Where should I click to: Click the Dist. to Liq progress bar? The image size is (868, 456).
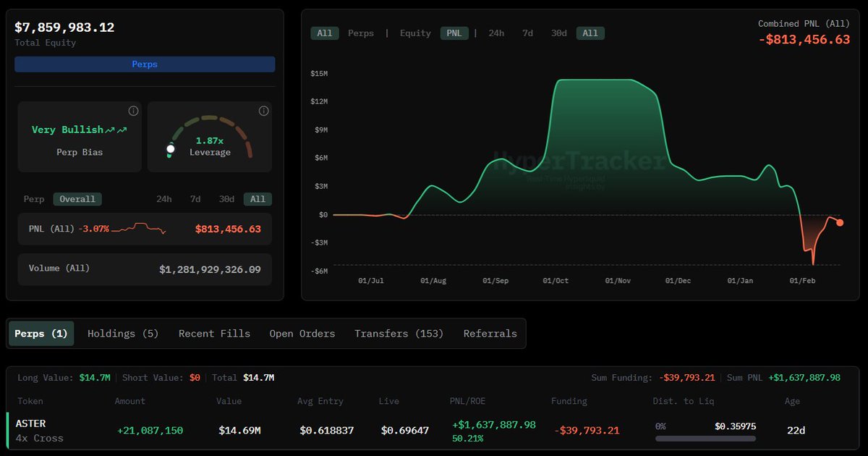click(x=705, y=439)
